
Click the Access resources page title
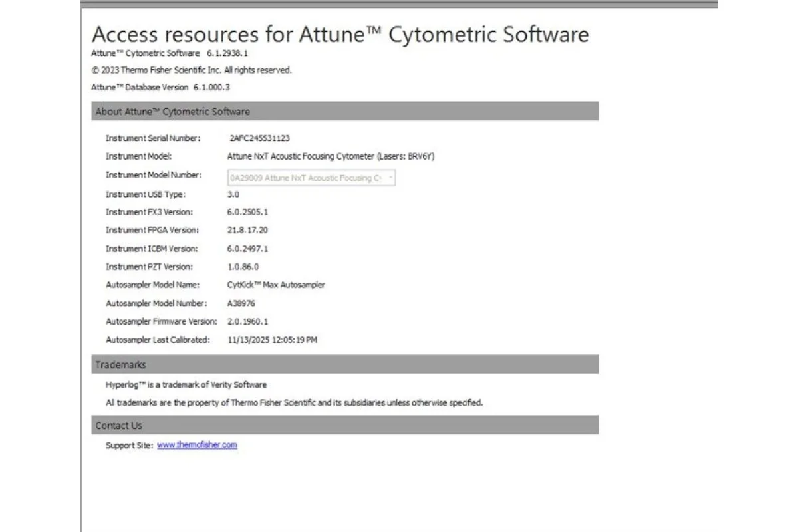(340, 35)
